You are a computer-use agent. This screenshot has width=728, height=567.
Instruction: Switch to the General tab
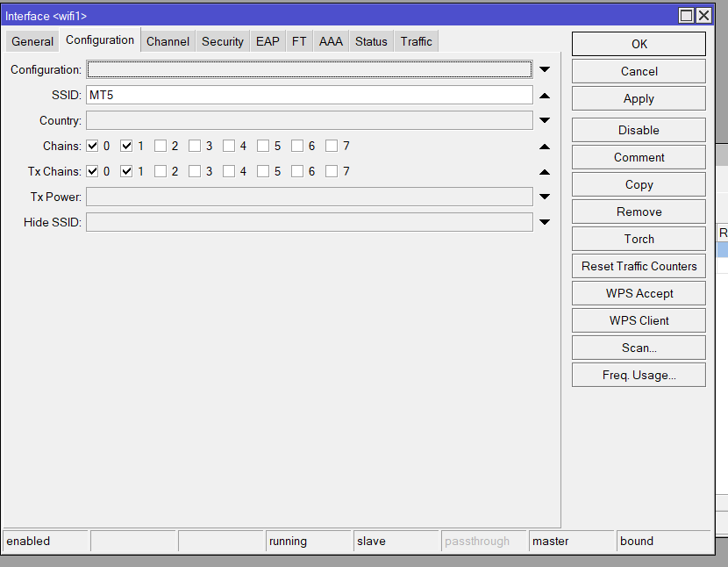point(32,41)
